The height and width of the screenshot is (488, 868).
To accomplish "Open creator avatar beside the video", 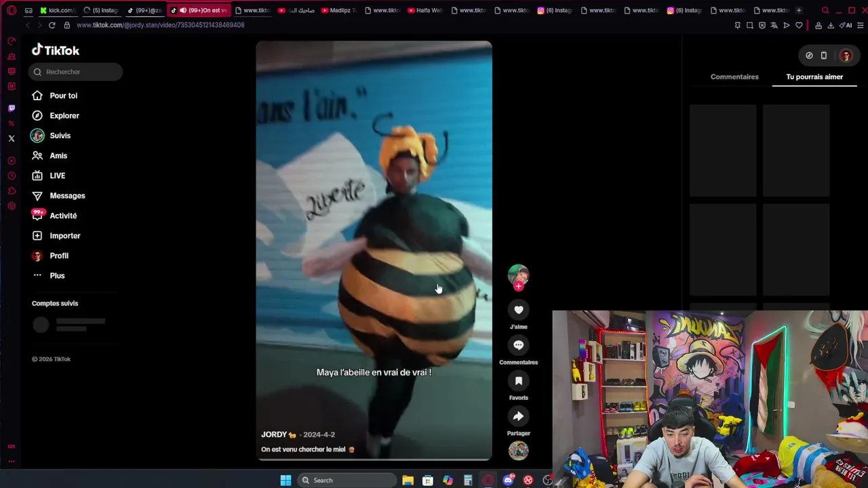I will [519, 274].
